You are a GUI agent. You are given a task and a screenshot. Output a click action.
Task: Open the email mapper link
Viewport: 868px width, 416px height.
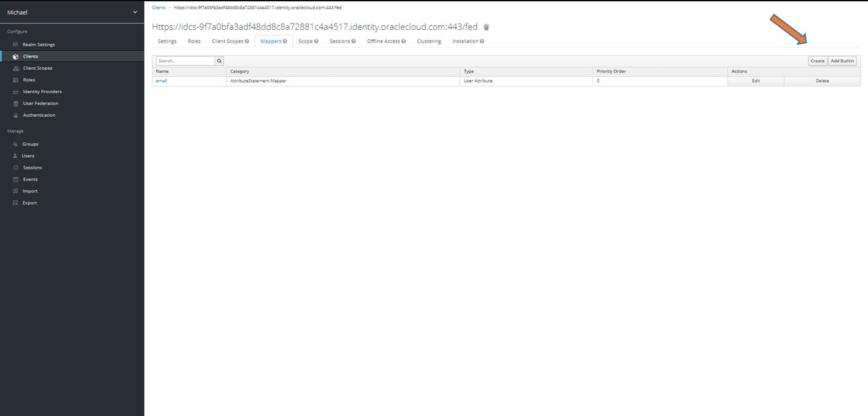[161, 81]
